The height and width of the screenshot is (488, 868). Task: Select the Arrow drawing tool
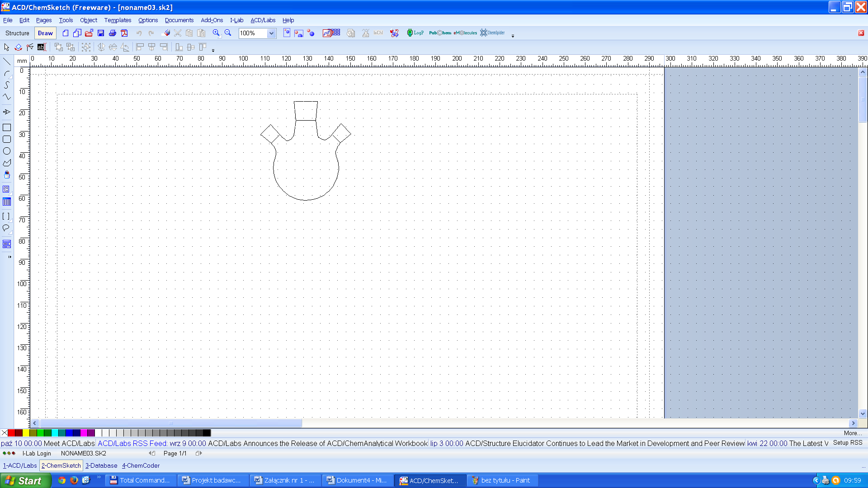tap(7, 112)
